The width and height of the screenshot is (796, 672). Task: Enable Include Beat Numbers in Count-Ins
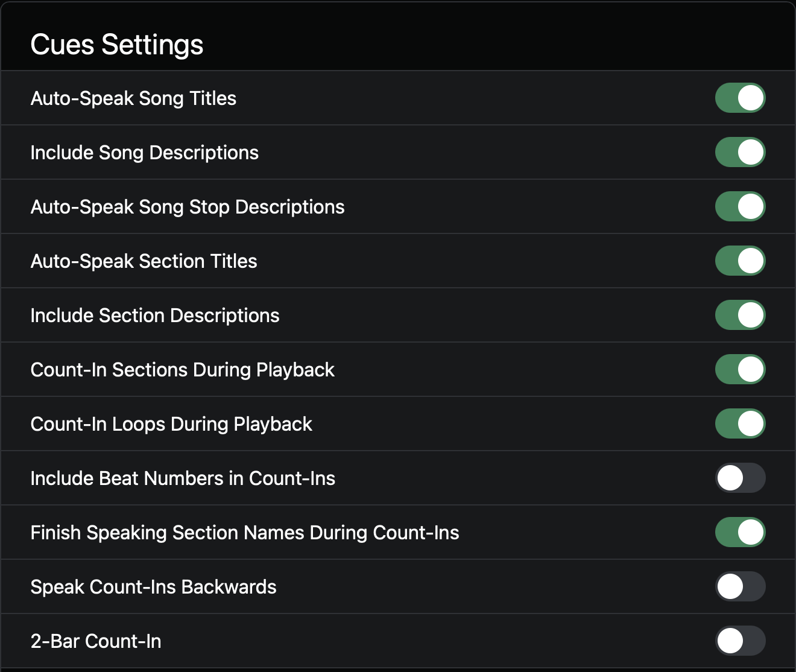(740, 478)
